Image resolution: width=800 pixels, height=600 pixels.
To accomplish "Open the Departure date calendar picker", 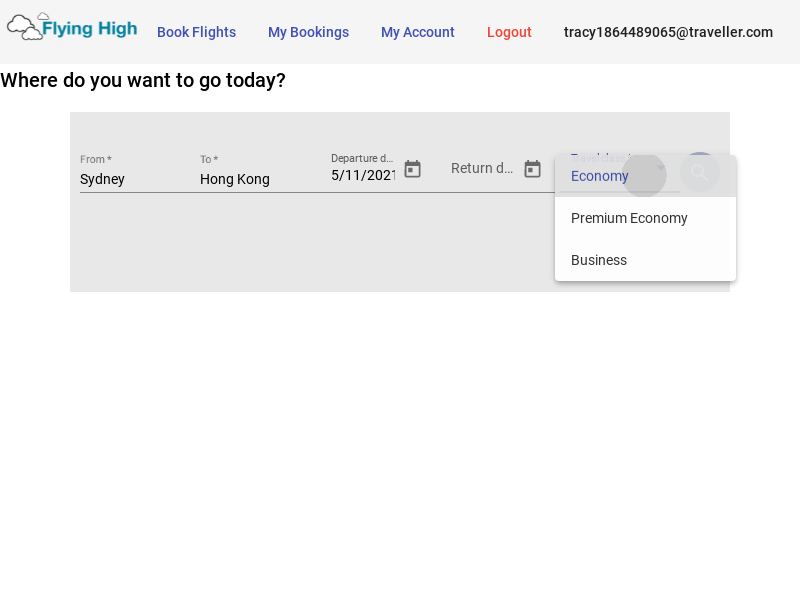I will coord(412,169).
